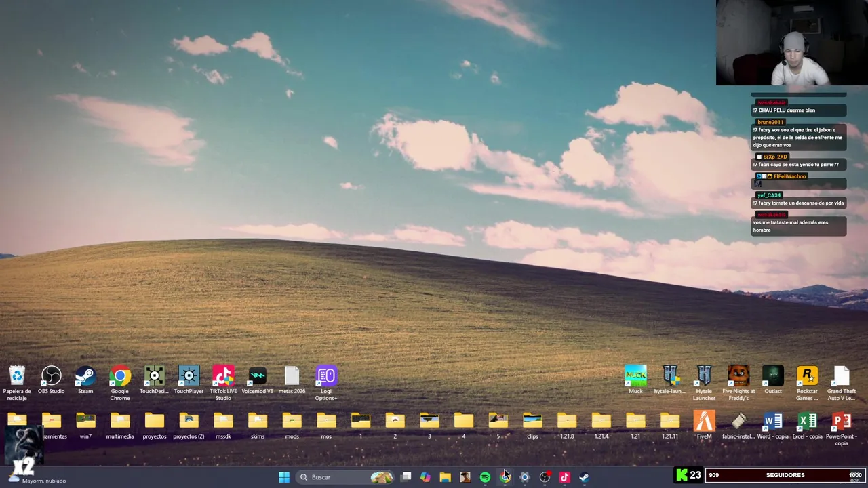The image size is (868, 488).
Task: Select the 1.21.4 folder
Action: [x=601, y=426]
